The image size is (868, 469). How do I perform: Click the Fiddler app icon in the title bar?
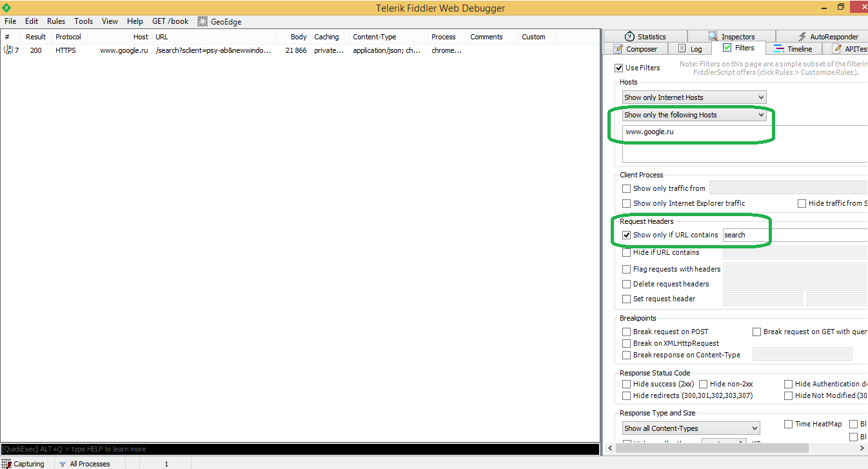coord(7,8)
